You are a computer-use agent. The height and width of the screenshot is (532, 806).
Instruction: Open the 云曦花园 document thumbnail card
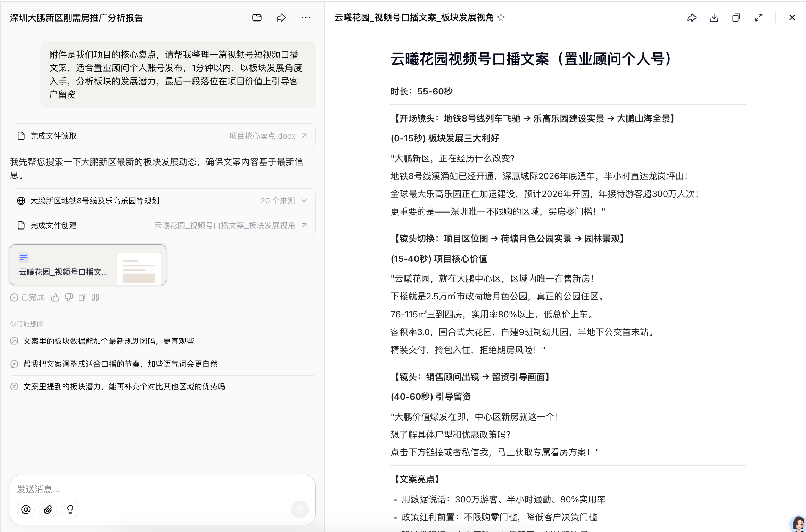pos(88,265)
